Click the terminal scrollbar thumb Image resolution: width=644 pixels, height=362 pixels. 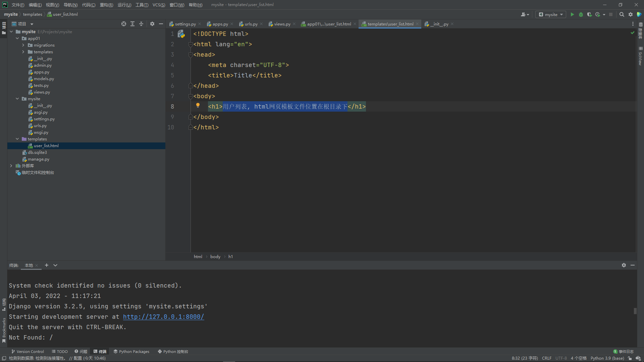tap(635, 311)
